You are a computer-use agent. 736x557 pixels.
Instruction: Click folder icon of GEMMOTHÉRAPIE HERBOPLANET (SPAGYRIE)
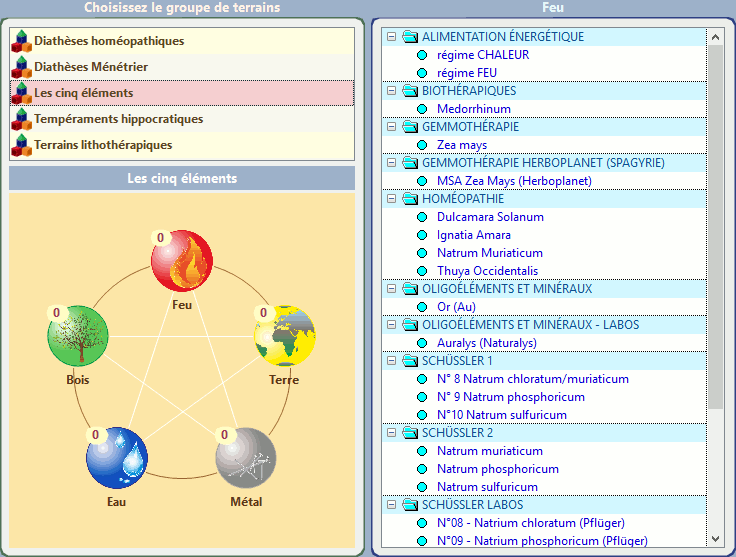click(x=410, y=163)
